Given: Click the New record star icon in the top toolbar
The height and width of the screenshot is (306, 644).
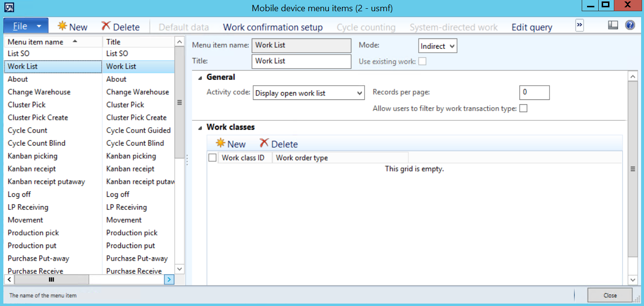Looking at the screenshot, I should coord(62,26).
